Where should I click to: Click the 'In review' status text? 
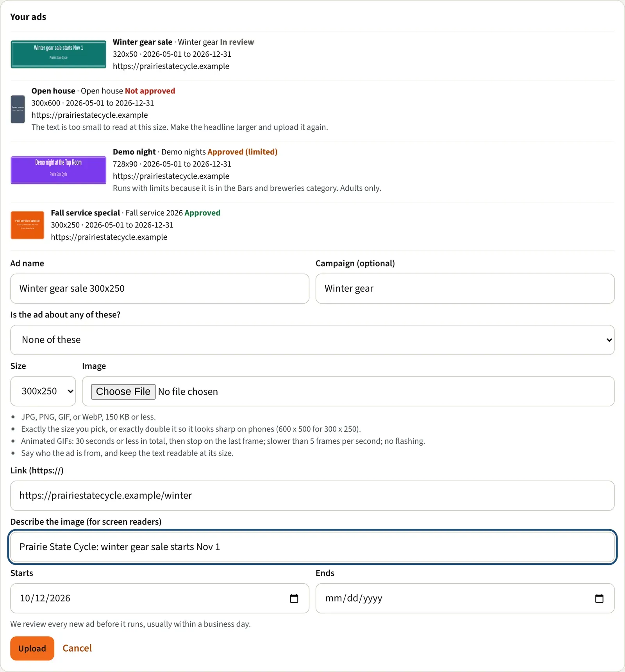click(237, 42)
